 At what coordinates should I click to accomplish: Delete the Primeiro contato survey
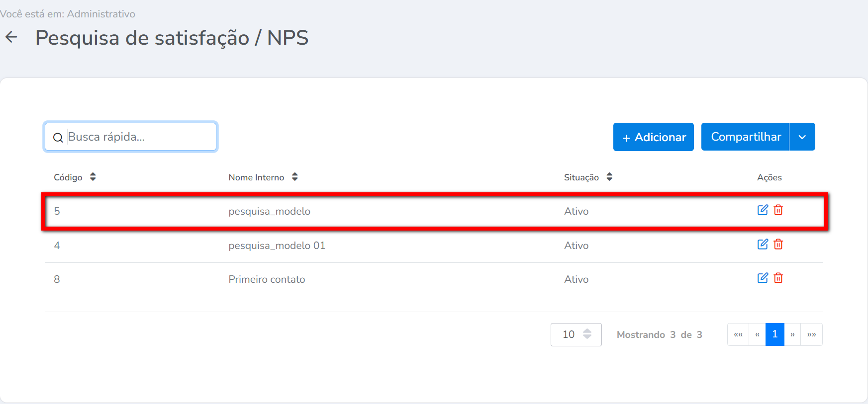click(778, 278)
